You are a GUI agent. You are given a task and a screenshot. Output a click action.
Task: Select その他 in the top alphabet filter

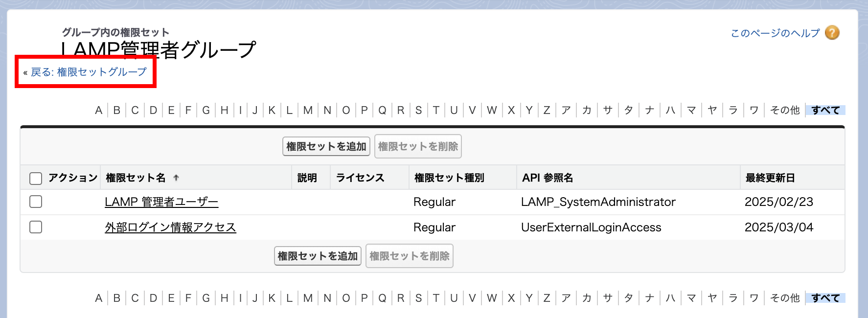[785, 110]
